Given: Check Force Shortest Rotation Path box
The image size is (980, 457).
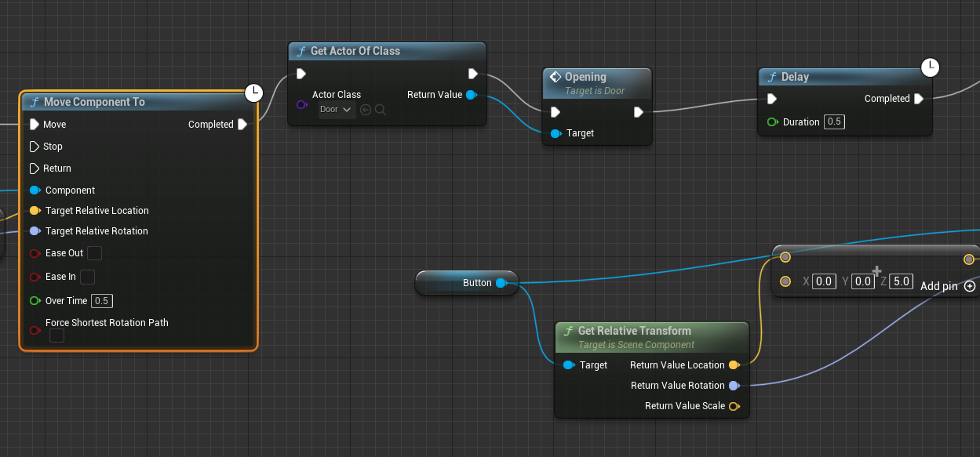Looking at the screenshot, I should click(57, 335).
